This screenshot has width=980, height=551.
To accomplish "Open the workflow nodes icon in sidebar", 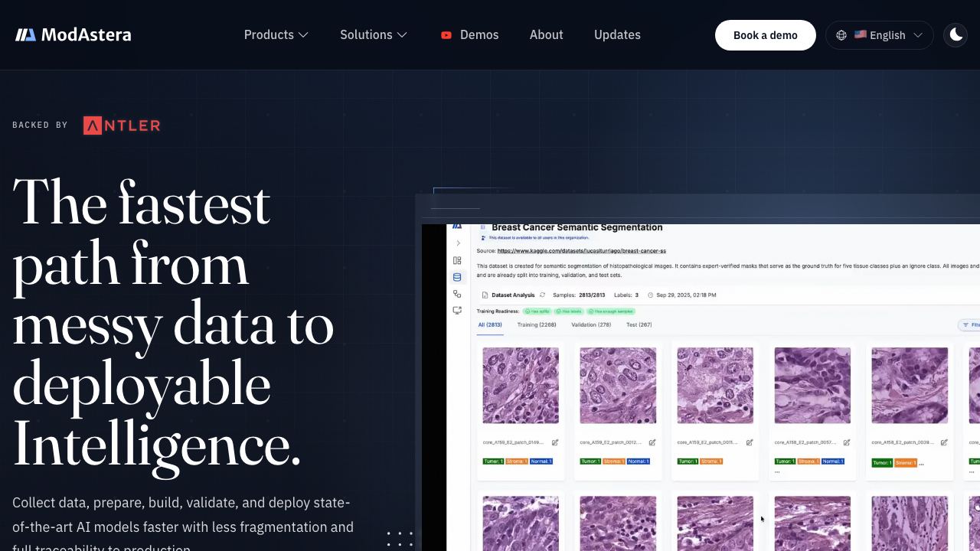I will [x=457, y=294].
